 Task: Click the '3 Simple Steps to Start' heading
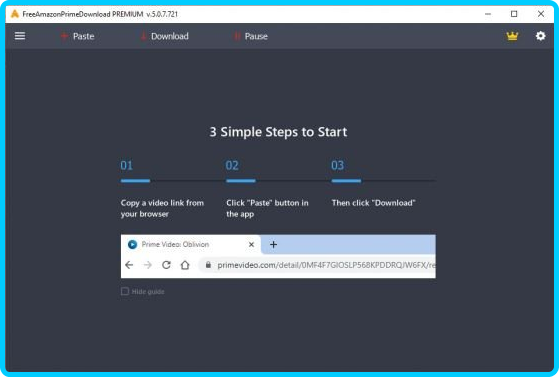click(278, 132)
